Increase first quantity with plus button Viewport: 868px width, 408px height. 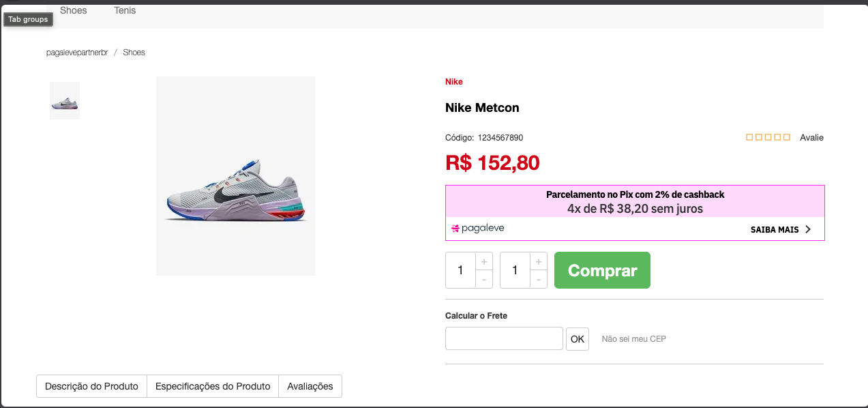484,261
